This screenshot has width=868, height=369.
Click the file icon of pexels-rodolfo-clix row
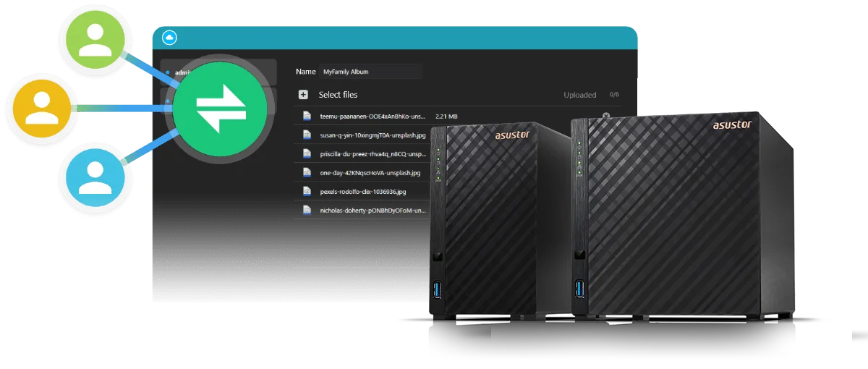[307, 192]
